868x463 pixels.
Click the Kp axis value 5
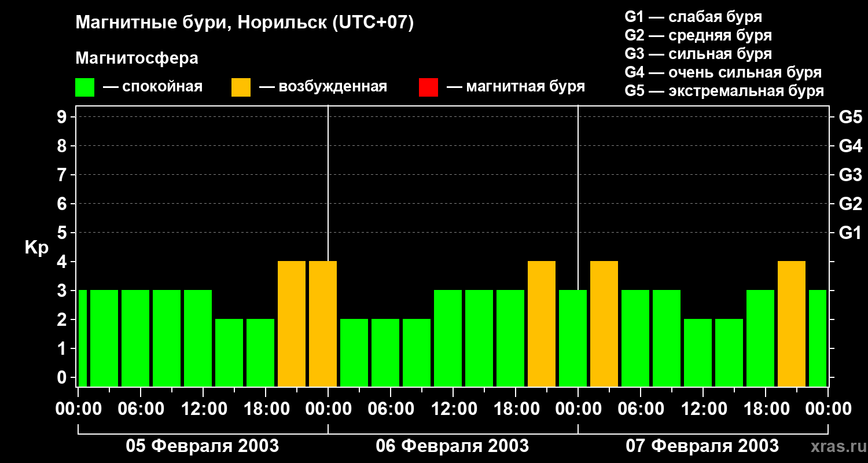click(63, 233)
